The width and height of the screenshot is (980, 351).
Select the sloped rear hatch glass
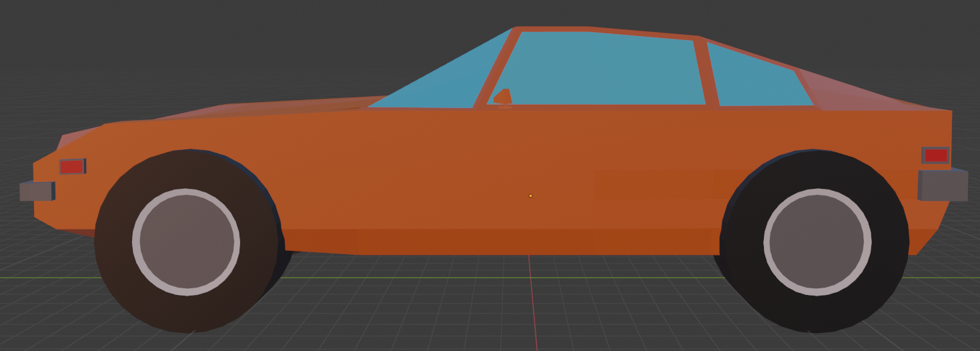click(x=867, y=95)
